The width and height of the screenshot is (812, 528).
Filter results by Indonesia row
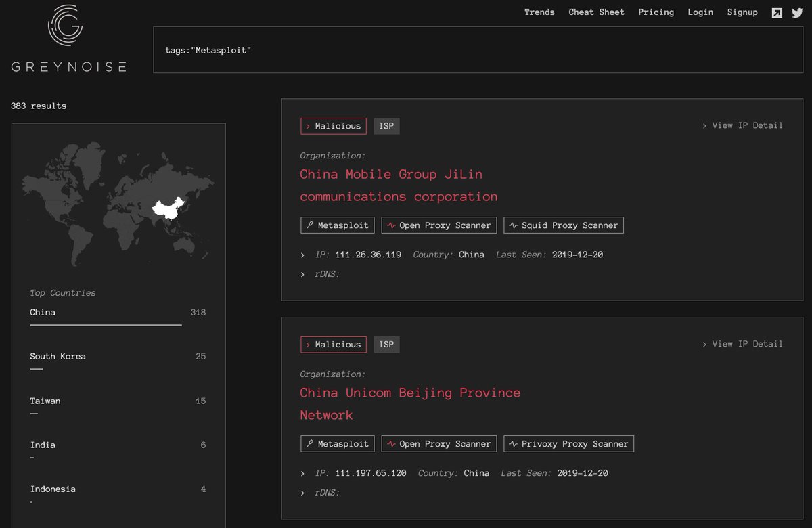click(118, 494)
